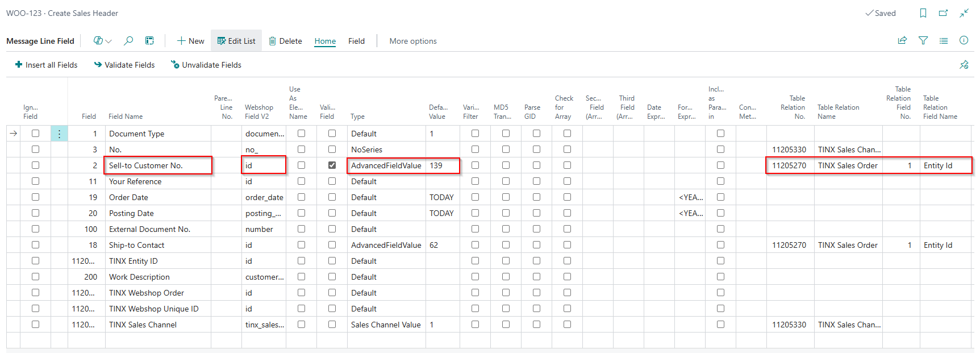The height and width of the screenshot is (353, 980).
Task: Click the collapse page arrows icon
Action: pyautogui.click(x=964, y=13)
